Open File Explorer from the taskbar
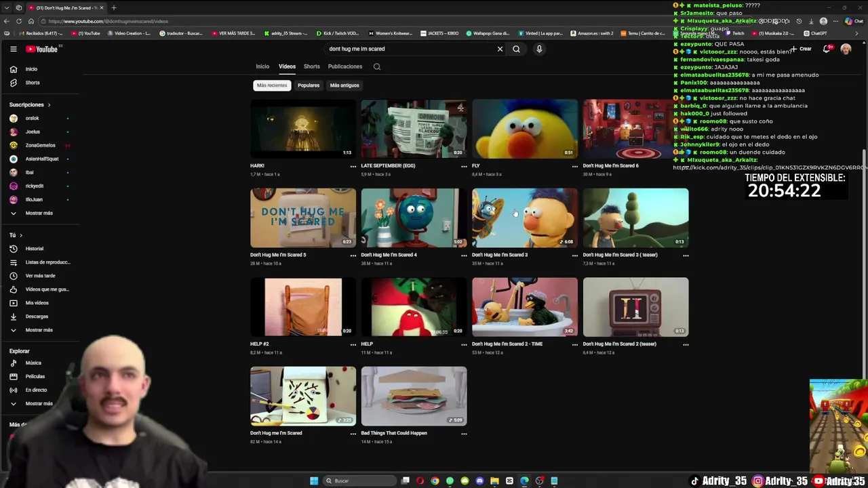 tap(494, 481)
